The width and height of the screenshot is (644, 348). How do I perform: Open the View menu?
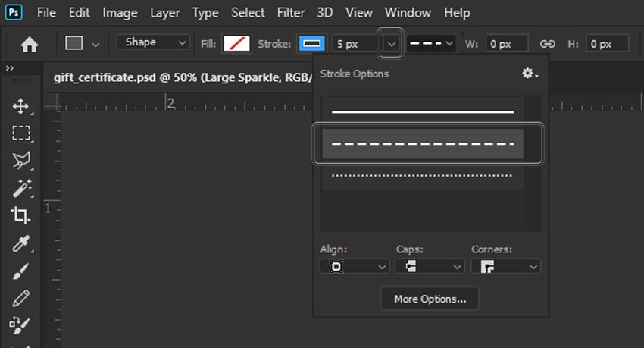point(359,13)
